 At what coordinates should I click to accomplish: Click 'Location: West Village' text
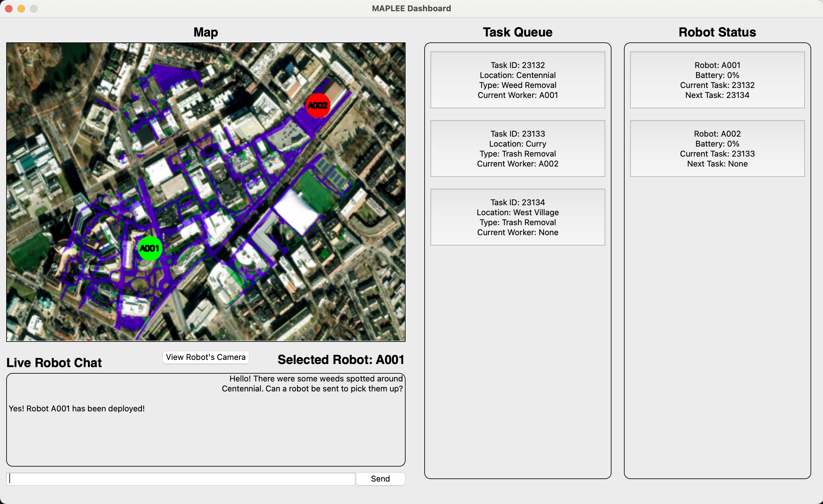click(518, 212)
